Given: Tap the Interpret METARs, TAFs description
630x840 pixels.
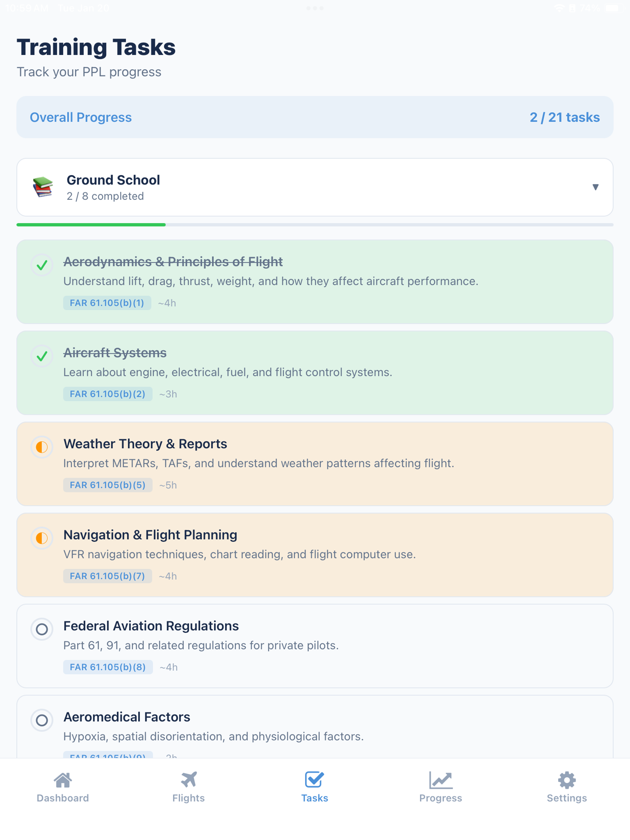Looking at the screenshot, I should point(259,463).
